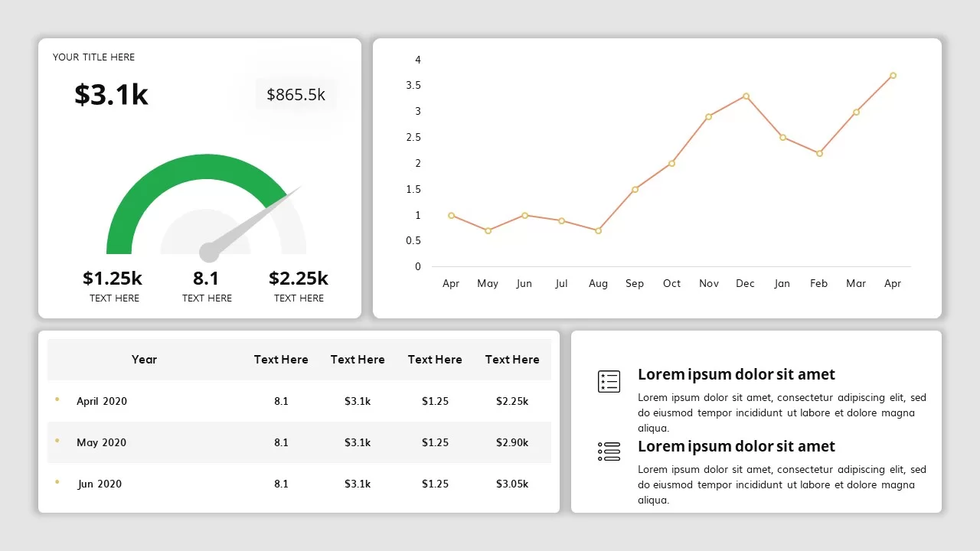Viewport: 980px width, 551px height.
Task: Click the $2.25k gauge value
Action: (x=299, y=278)
